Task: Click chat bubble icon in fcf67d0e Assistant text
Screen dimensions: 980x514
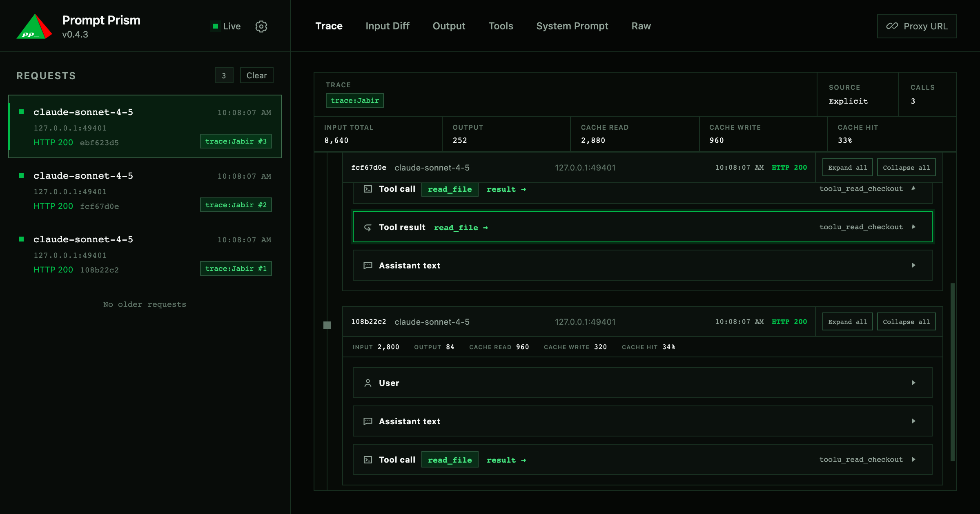Action: (368, 266)
